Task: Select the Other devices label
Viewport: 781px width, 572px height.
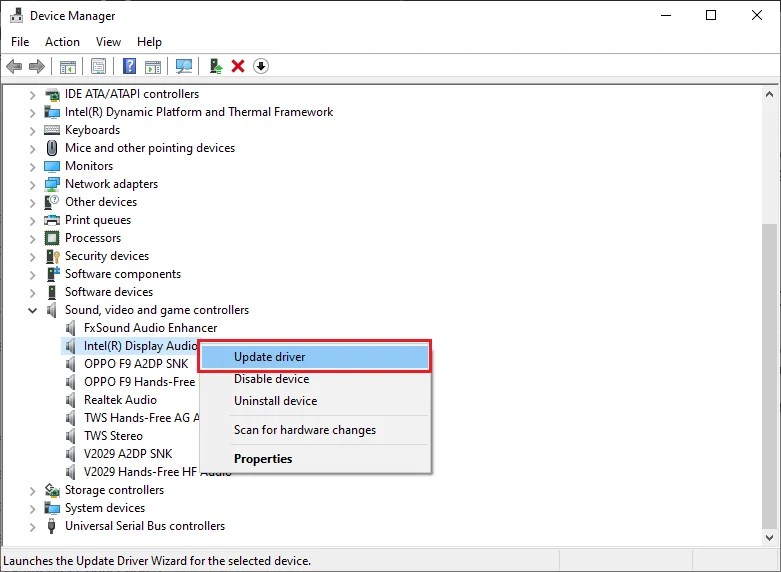Action: click(101, 202)
